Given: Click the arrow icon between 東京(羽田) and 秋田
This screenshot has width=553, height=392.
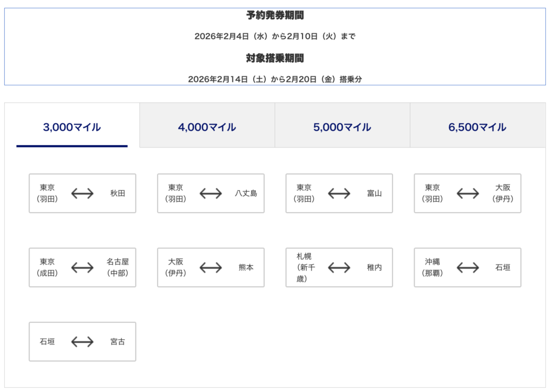Looking at the screenshot, I should click(x=82, y=193).
